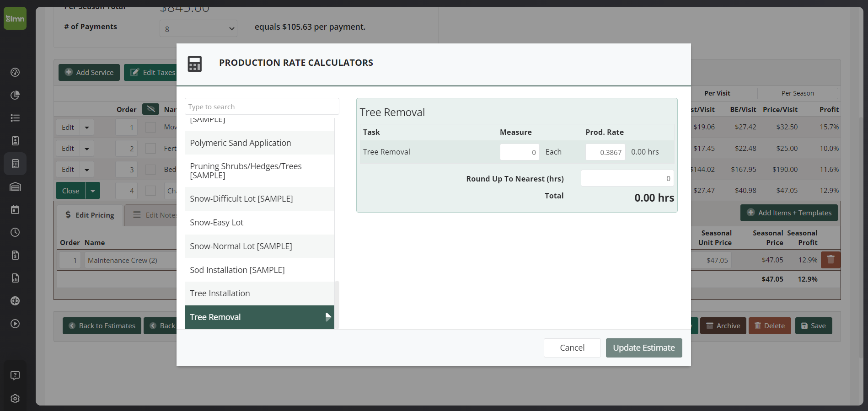Click the Per Season column header

pyautogui.click(x=798, y=93)
